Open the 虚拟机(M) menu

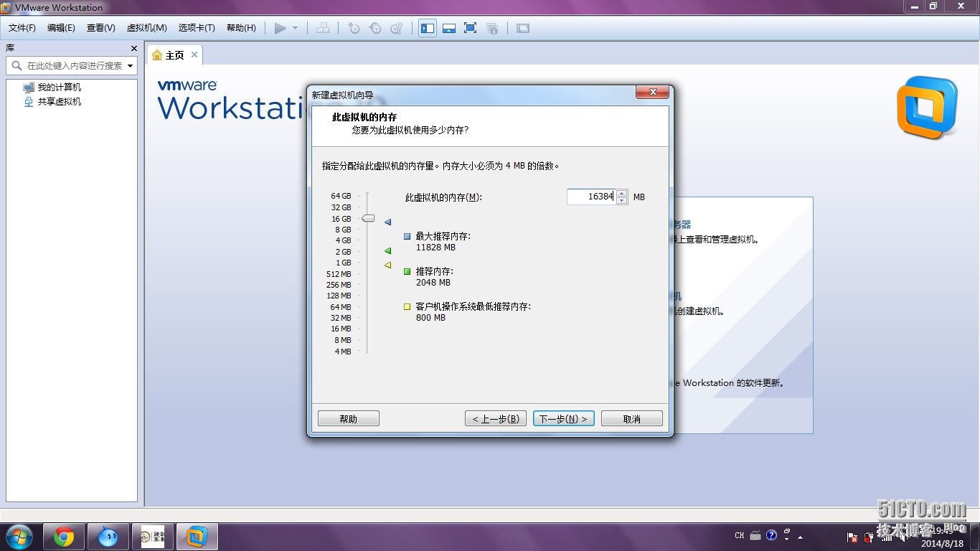click(147, 28)
